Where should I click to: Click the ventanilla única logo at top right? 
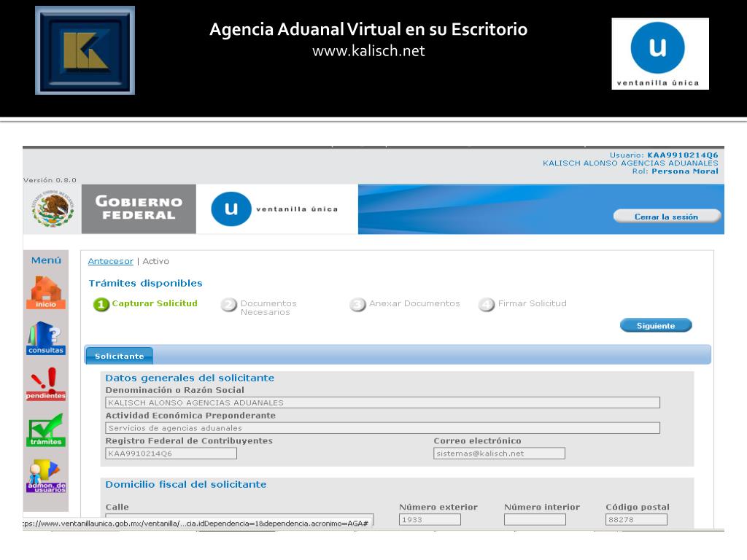pos(660,54)
